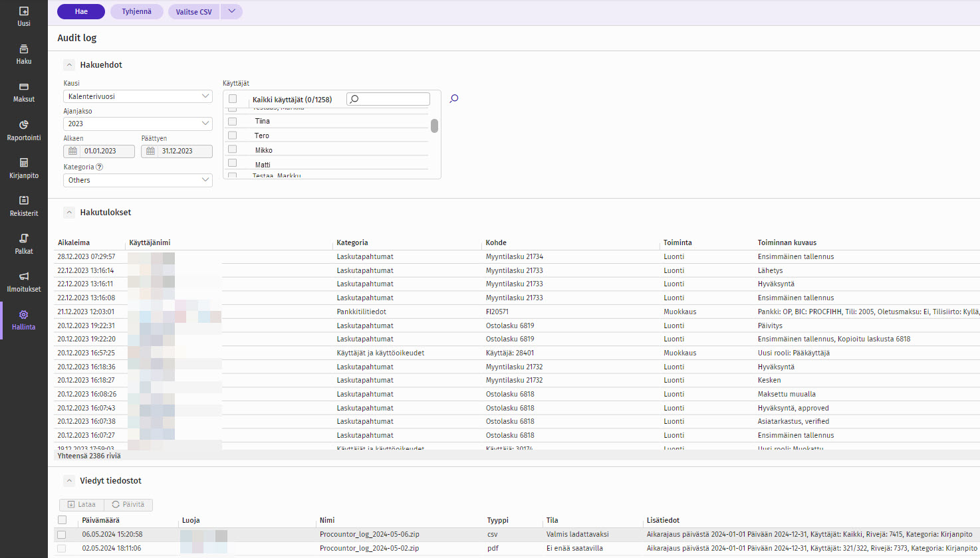The height and width of the screenshot is (558, 980).
Task: Open the Raportointi sidebar section
Action: [24, 131]
